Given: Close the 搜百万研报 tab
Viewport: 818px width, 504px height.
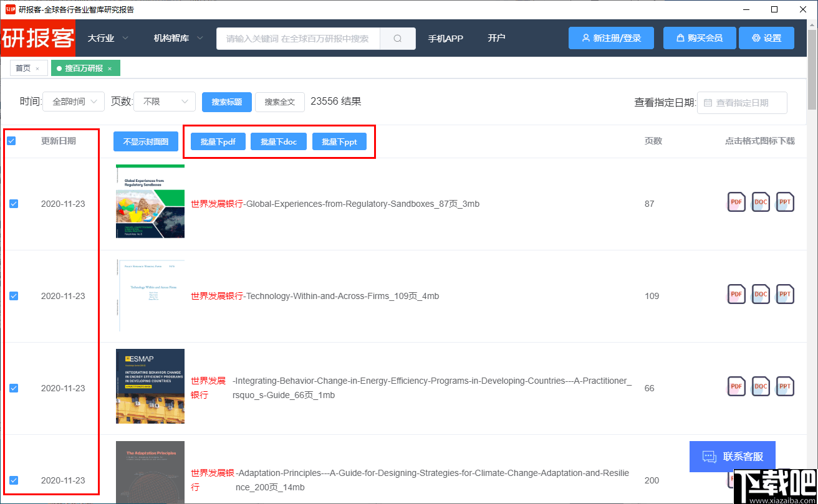Looking at the screenshot, I should 110,69.
